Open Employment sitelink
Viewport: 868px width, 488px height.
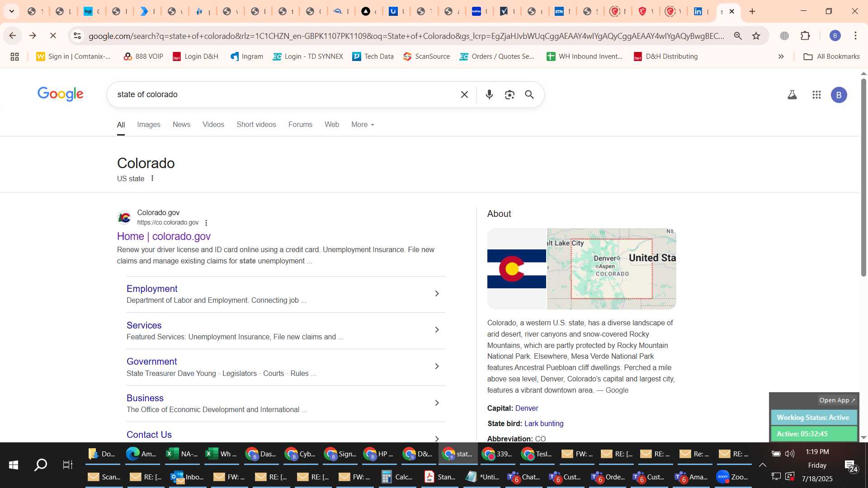[152, 289]
